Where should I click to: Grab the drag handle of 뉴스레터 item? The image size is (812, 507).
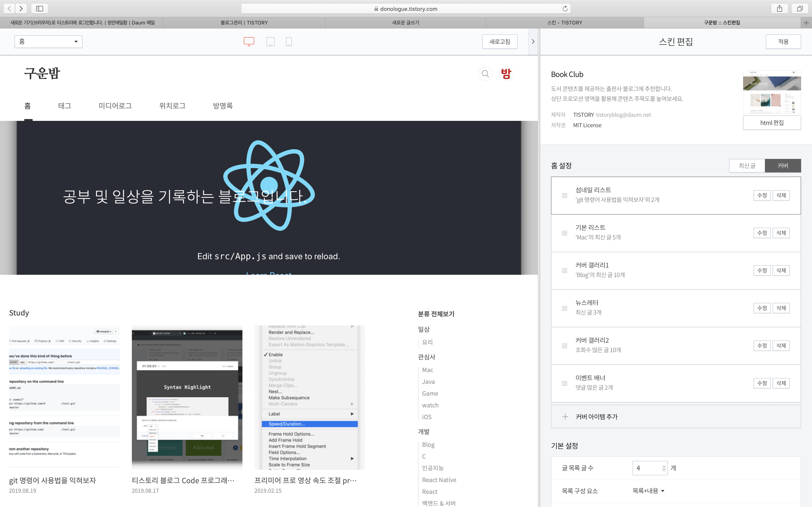[564, 308]
